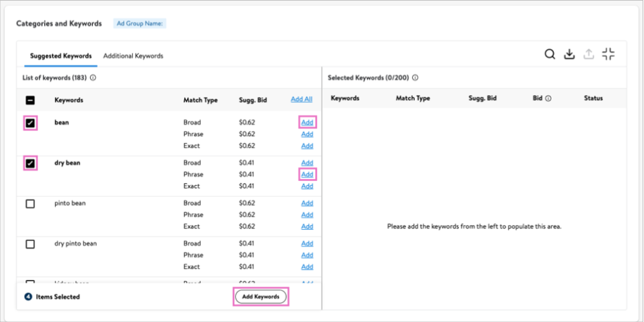Switch to the Additional Keywords tab
The image size is (644, 322).
tap(133, 56)
